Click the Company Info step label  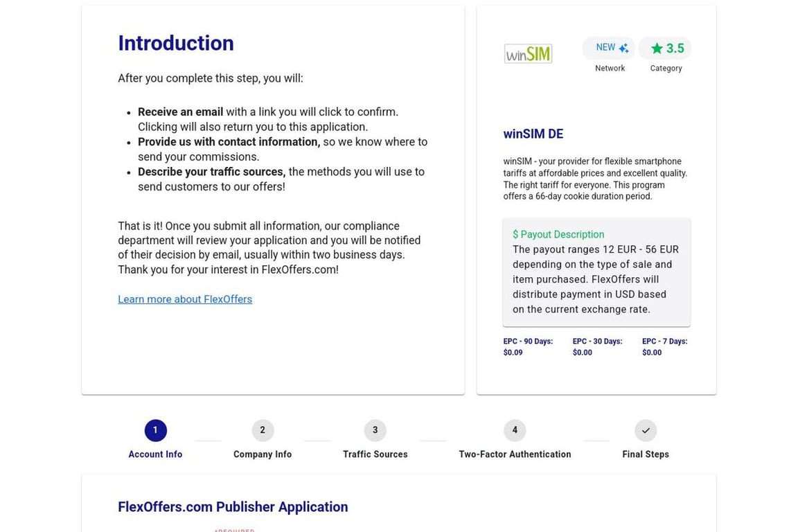[x=263, y=454]
